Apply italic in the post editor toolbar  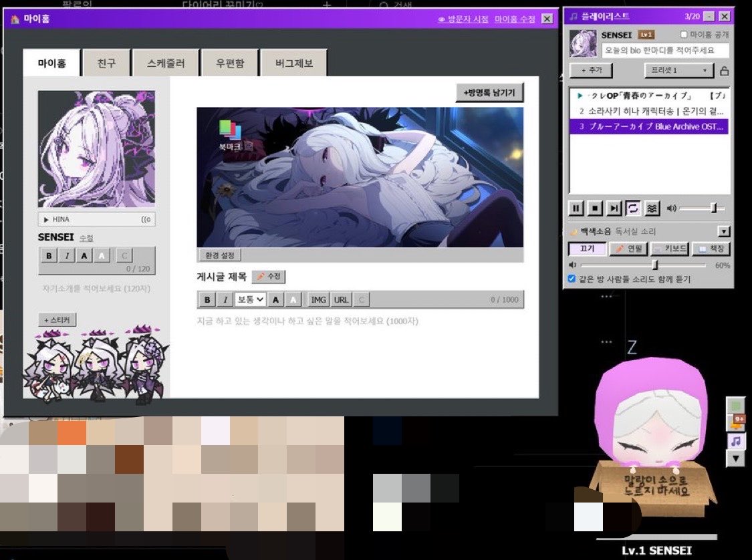[225, 299]
